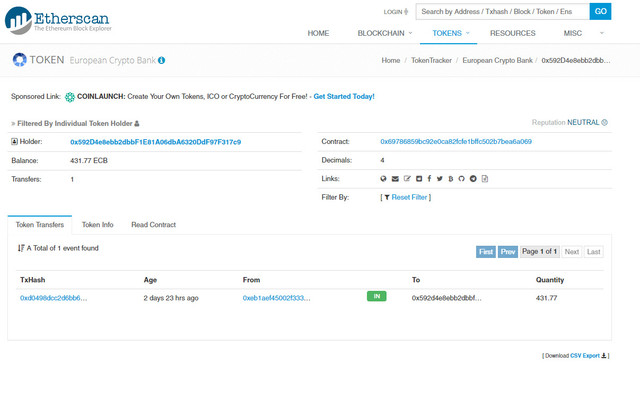Click the Coinlaunch sponsored logo icon
Image resolution: width=640 pixels, height=404 pixels.
(70, 97)
